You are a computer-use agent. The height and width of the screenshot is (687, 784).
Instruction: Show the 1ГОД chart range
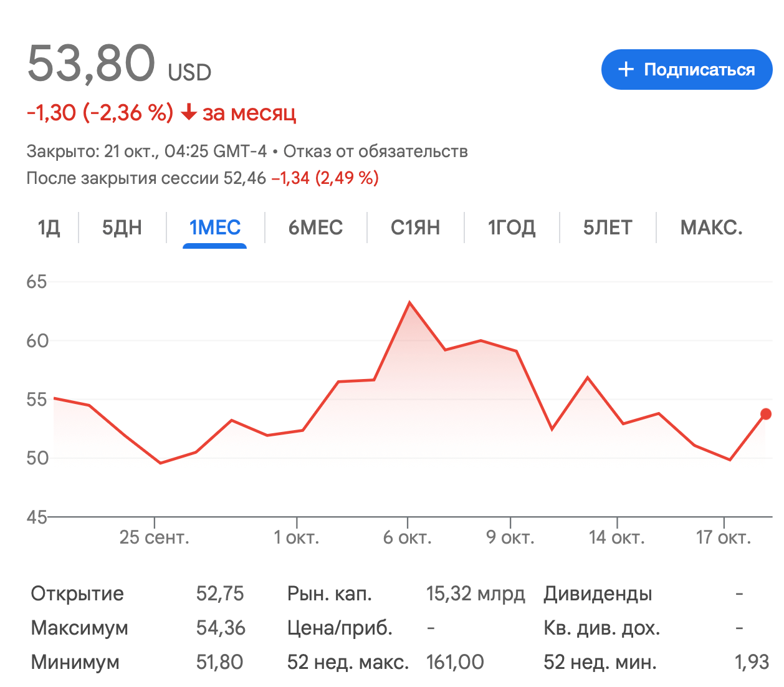(511, 228)
